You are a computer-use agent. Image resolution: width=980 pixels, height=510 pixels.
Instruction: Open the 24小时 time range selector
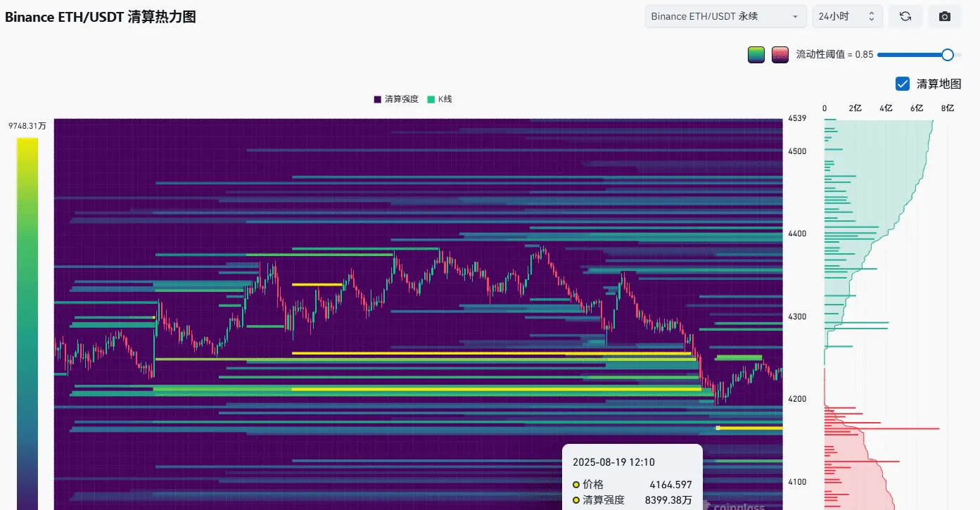(848, 16)
